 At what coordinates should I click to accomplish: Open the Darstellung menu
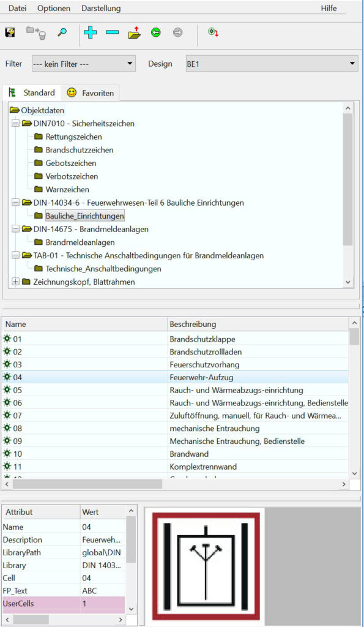pyautogui.click(x=101, y=8)
